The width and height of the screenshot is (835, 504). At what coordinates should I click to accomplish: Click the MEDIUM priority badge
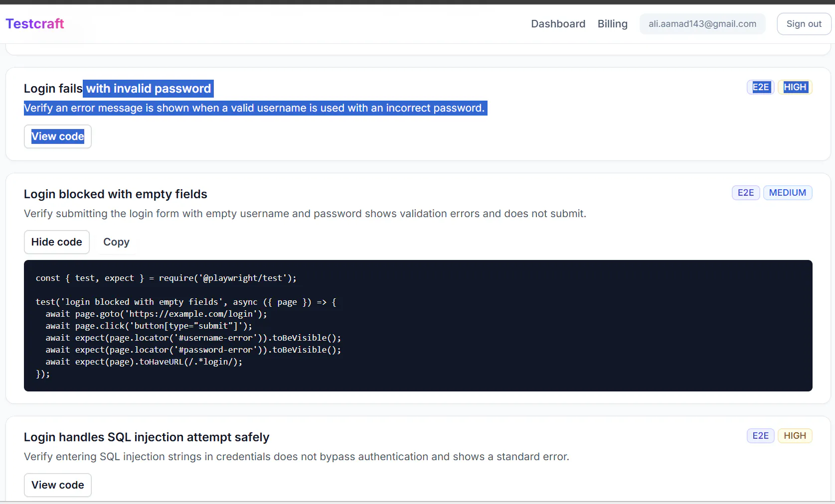click(787, 193)
